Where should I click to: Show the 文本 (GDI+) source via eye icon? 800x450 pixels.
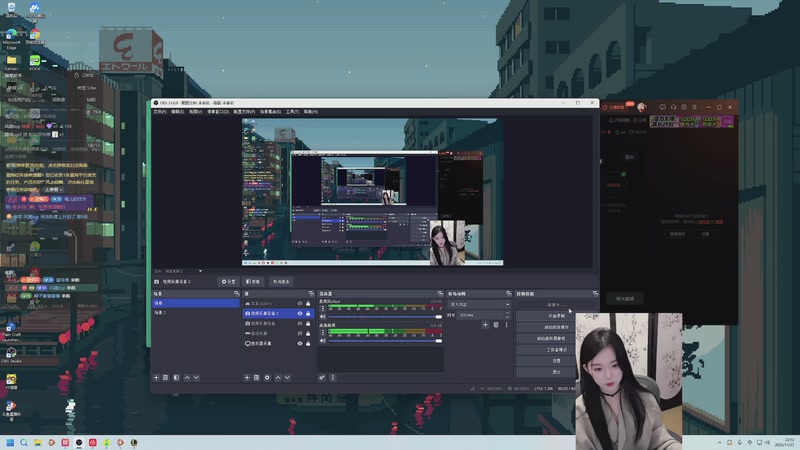[300, 304]
